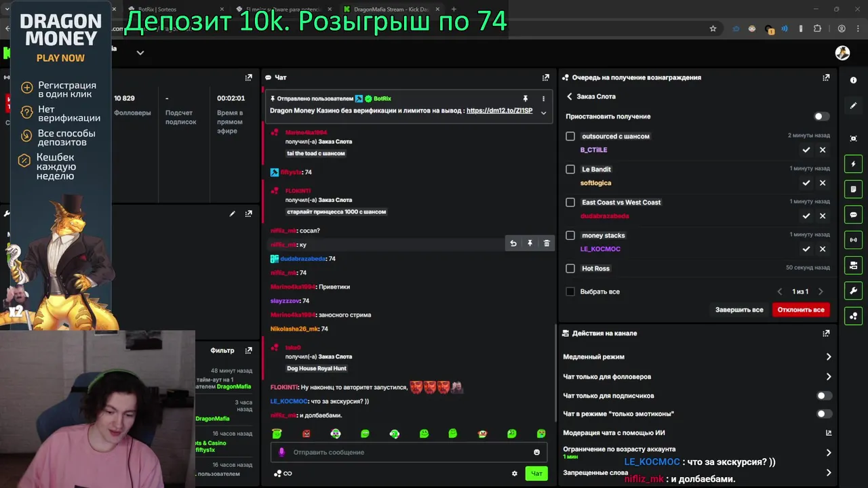868x488 pixels.
Task: Click Завершить все button
Action: (739, 310)
